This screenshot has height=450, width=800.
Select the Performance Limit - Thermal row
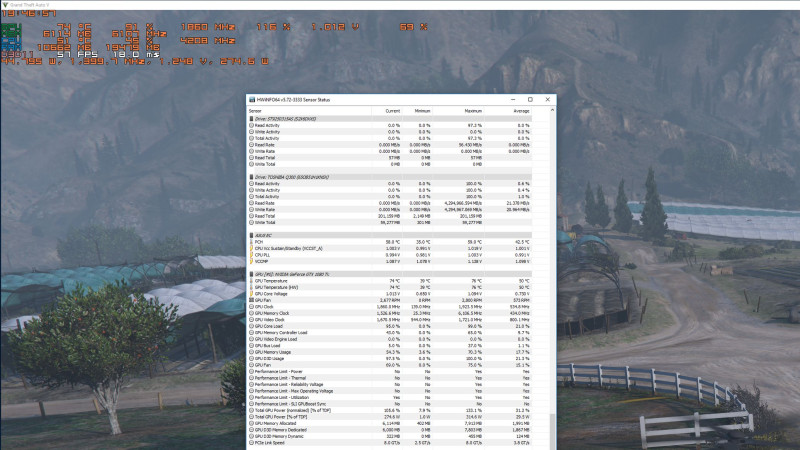pos(389,378)
